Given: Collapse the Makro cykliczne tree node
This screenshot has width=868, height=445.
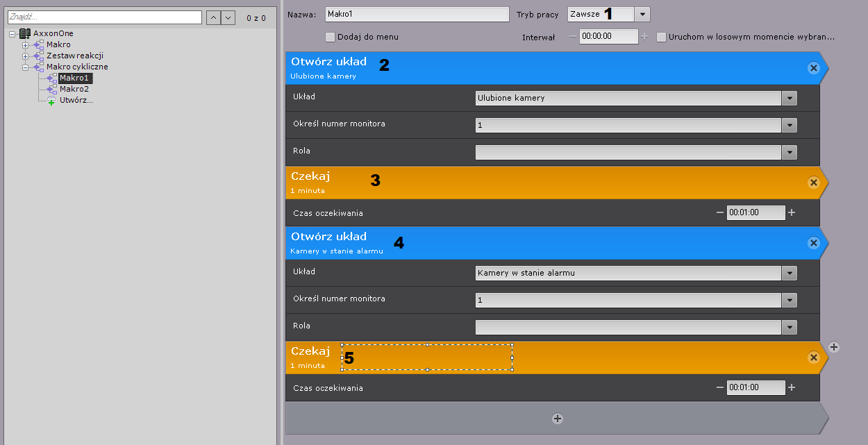Looking at the screenshot, I should coord(26,67).
